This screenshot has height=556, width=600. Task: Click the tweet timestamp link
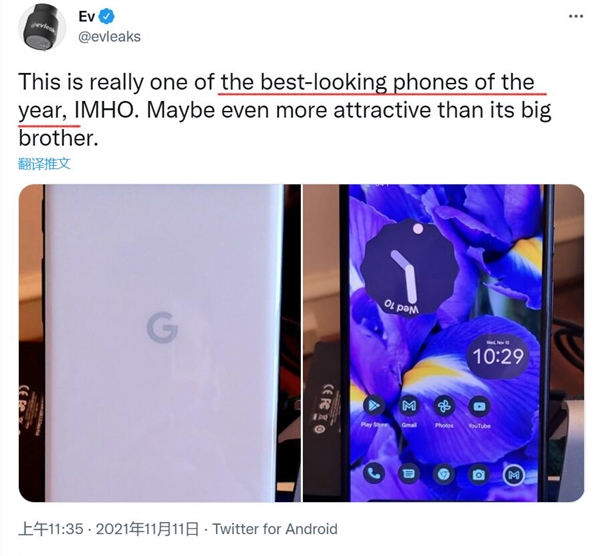pyautogui.click(x=108, y=529)
